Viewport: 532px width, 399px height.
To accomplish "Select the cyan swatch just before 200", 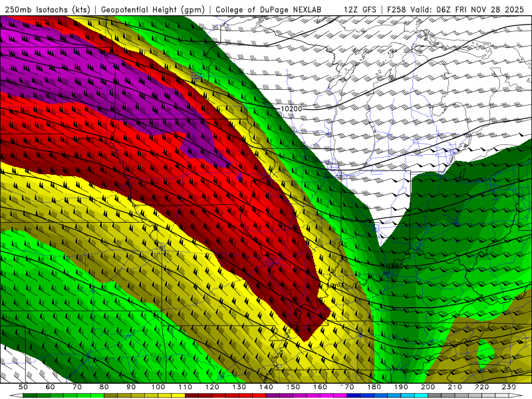I will coord(421,395).
